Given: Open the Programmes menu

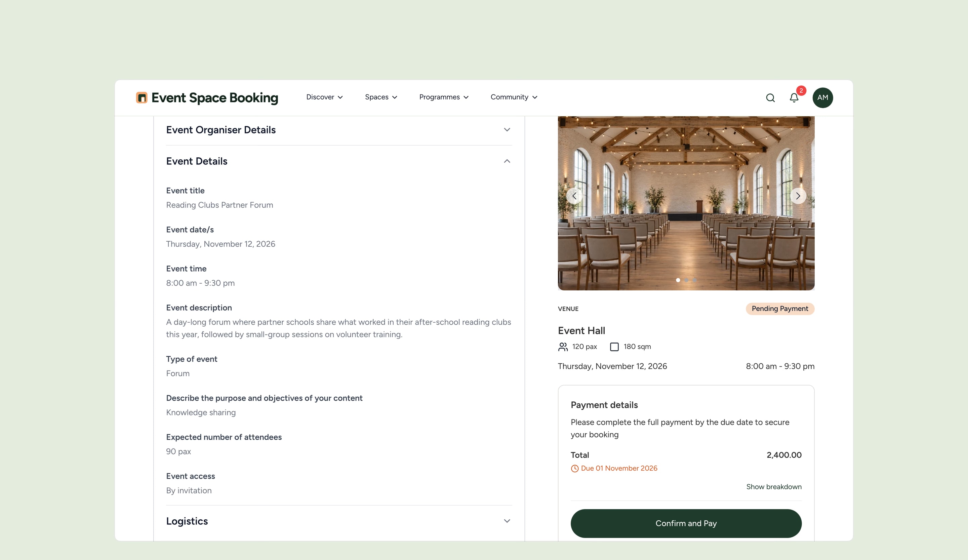Looking at the screenshot, I should pos(444,97).
